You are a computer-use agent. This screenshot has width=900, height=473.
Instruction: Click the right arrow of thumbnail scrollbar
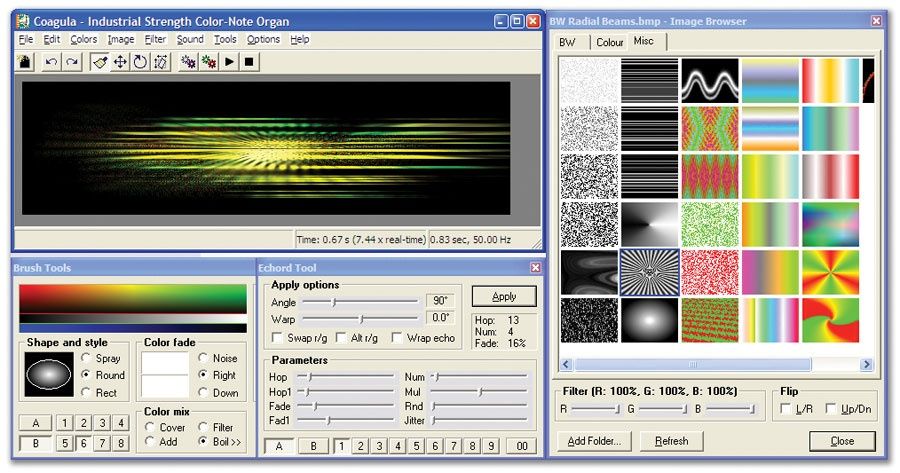(x=866, y=365)
